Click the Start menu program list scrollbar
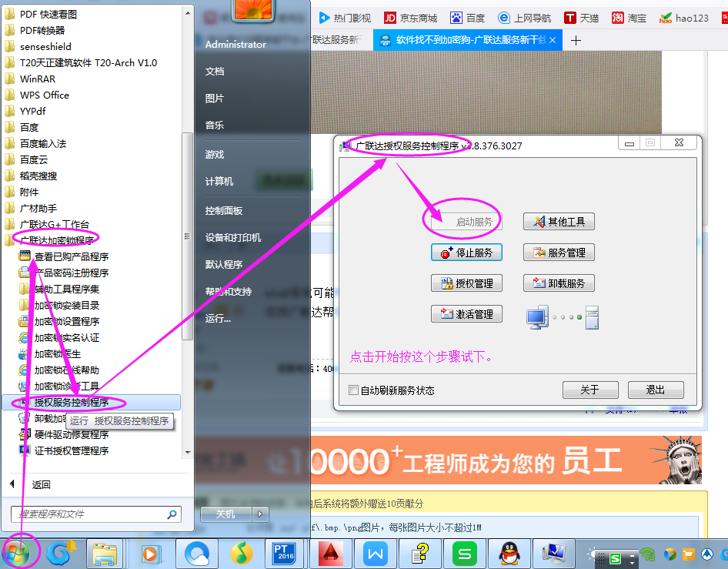The image size is (728, 569). pyautogui.click(x=187, y=236)
